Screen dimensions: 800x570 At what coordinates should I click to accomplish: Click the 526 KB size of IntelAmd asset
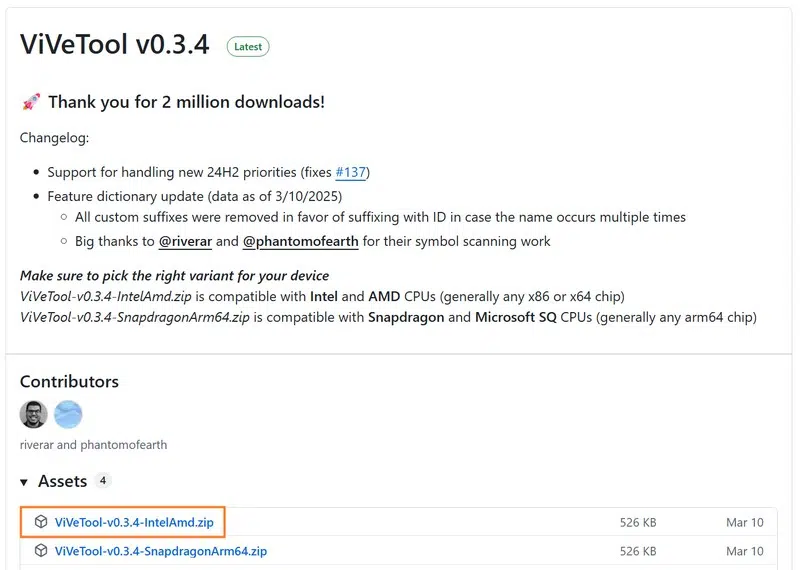[638, 522]
